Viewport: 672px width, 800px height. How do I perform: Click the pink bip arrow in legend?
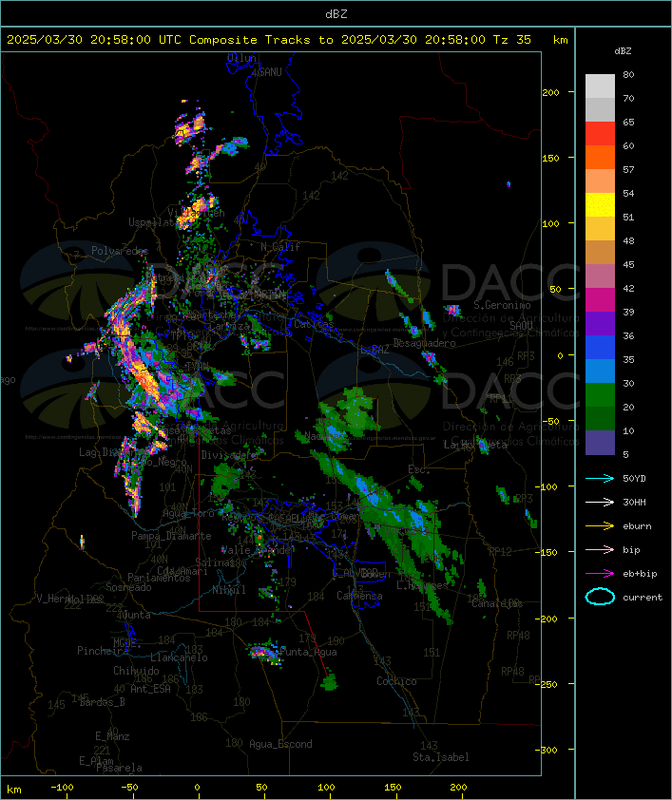600,549
